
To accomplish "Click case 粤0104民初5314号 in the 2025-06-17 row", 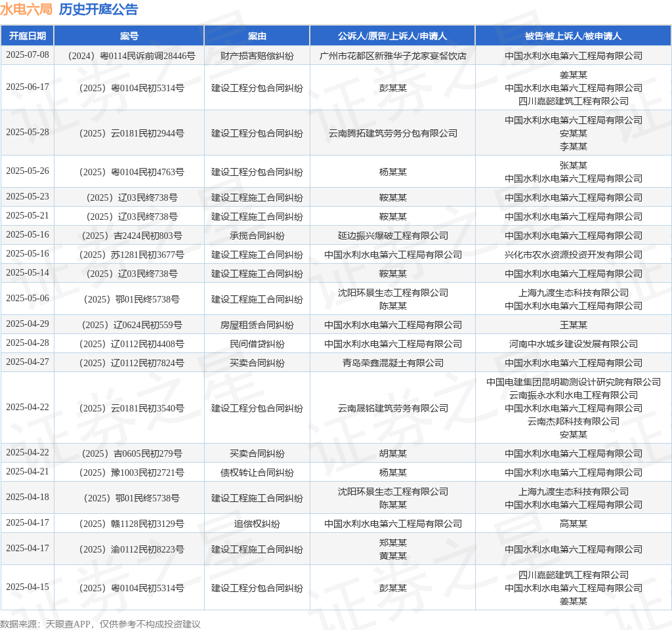I will 131,88.
